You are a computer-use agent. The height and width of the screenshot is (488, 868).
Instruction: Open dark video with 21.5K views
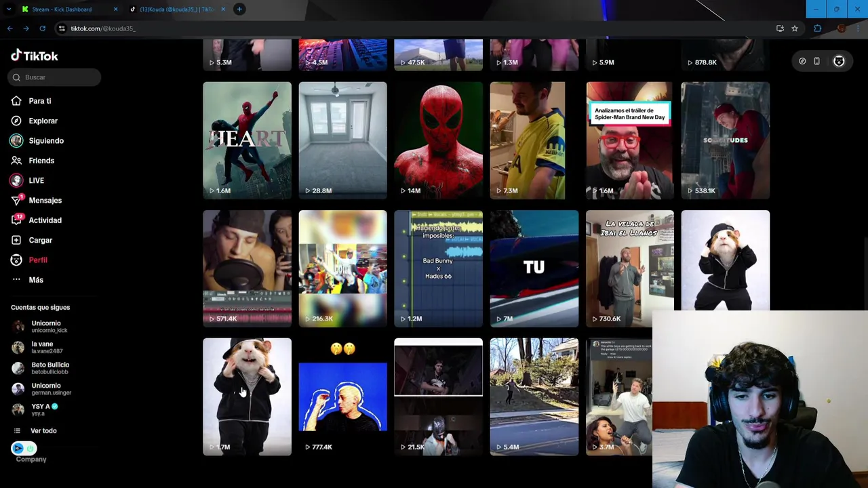click(x=438, y=396)
